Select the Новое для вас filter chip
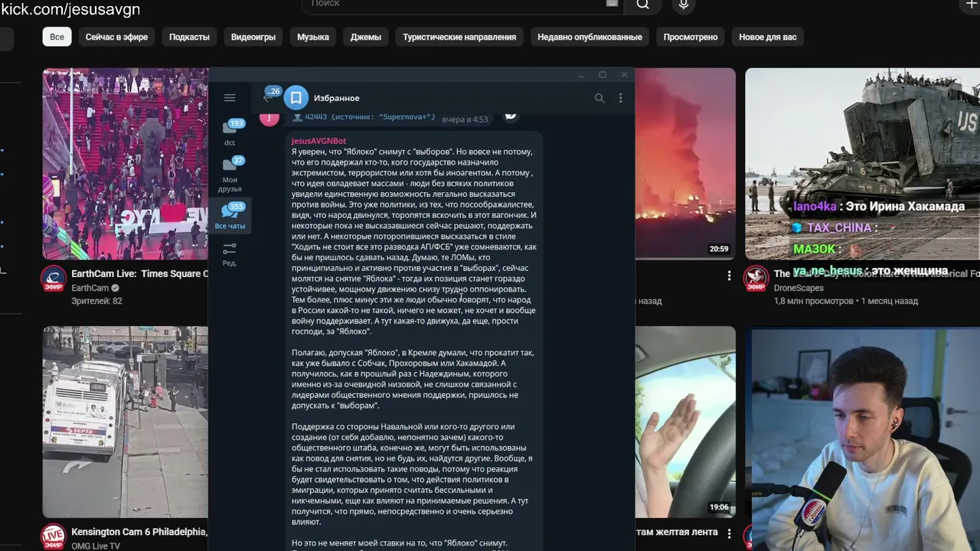The width and height of the screenshot is (980, 551). pyautogui.click(x=768, y=37)
